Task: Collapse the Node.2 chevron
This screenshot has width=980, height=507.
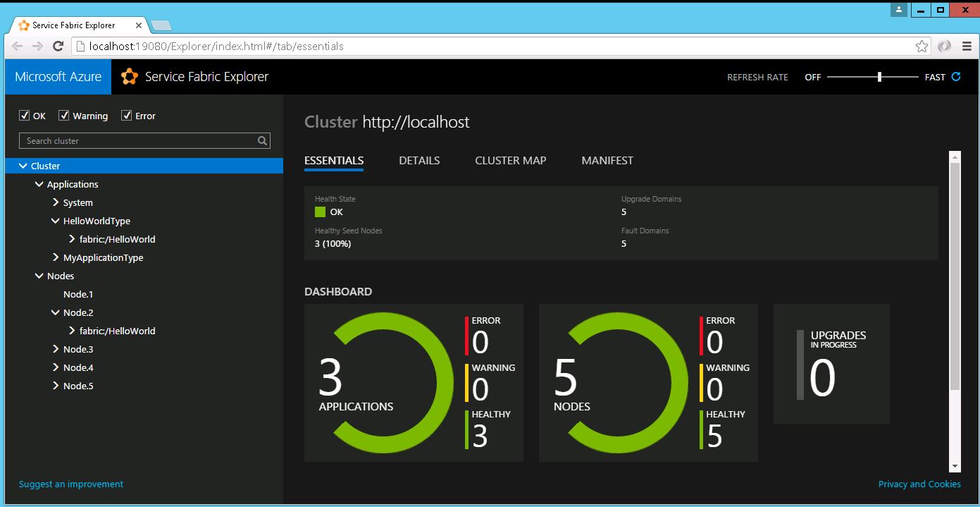Action: pyautogui.click(x=56, y=312)
